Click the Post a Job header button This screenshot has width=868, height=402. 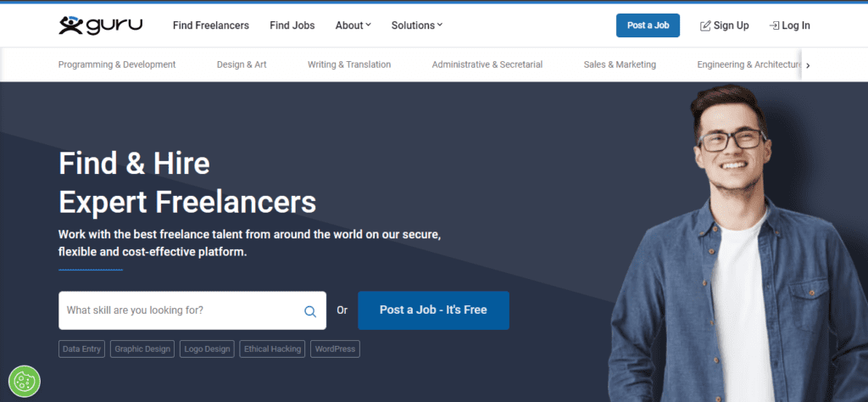[648, 25]
